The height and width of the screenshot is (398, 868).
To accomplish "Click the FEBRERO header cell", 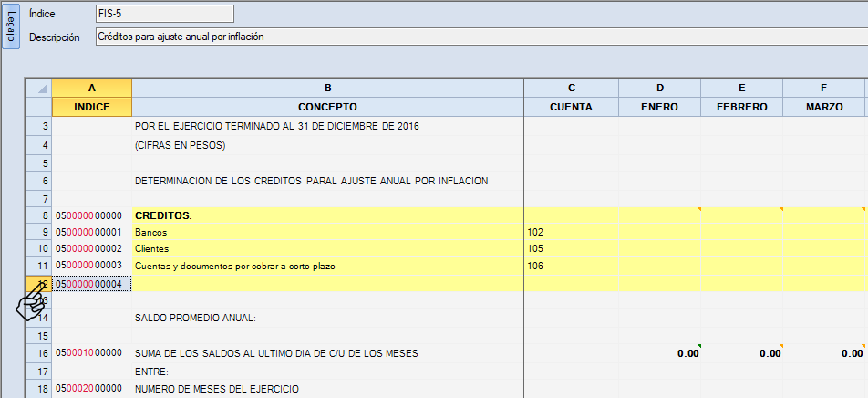I will (741, 107).
